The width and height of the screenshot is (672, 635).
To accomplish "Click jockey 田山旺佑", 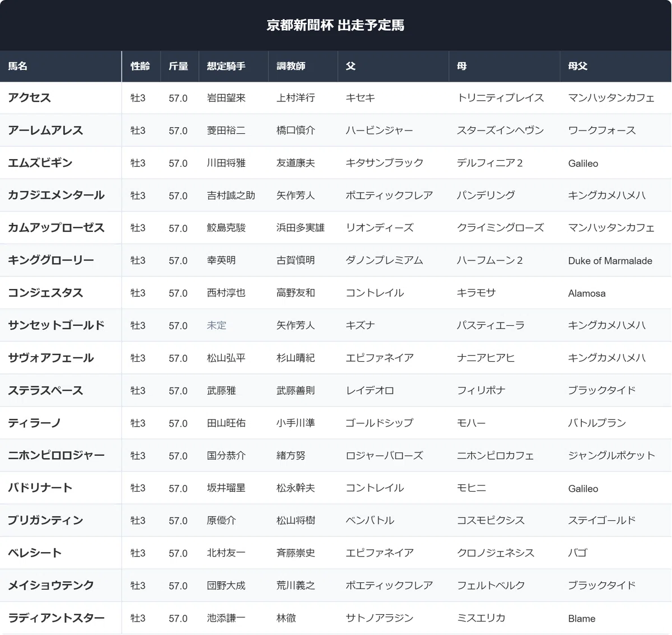I will coord(226,423).
